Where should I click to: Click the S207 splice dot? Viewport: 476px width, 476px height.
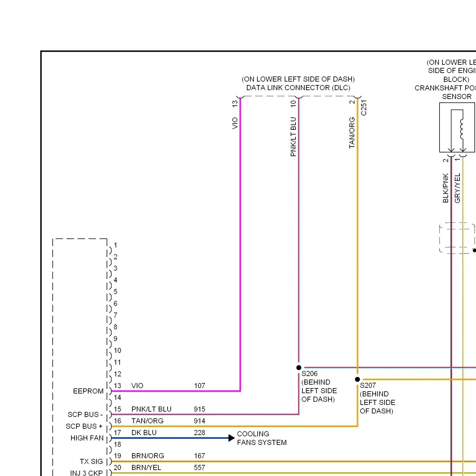pyautogui.click(x=357, y=379)
